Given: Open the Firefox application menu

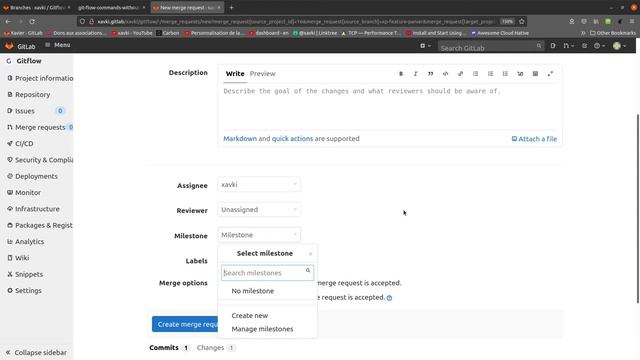Looking at the screenshot, I should (632, 21).
